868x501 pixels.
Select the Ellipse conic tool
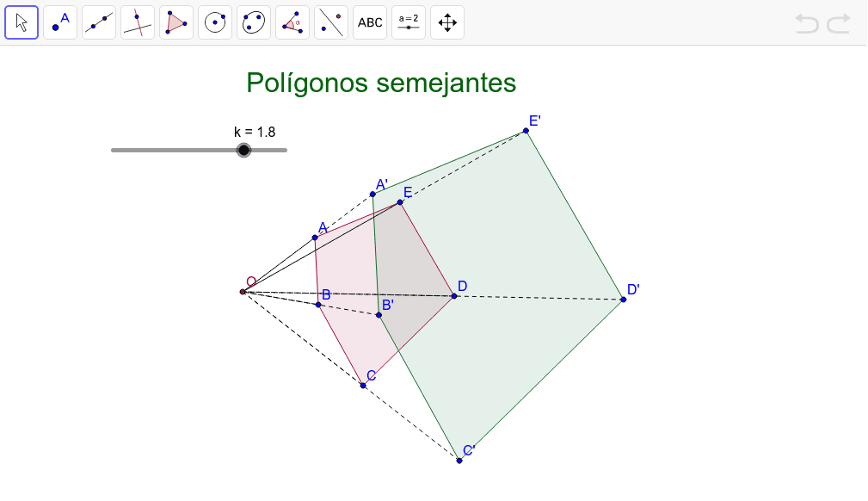pos(254,22)
